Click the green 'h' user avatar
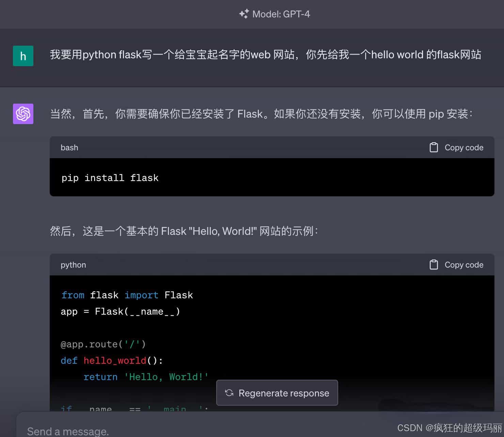 (23, 56)
